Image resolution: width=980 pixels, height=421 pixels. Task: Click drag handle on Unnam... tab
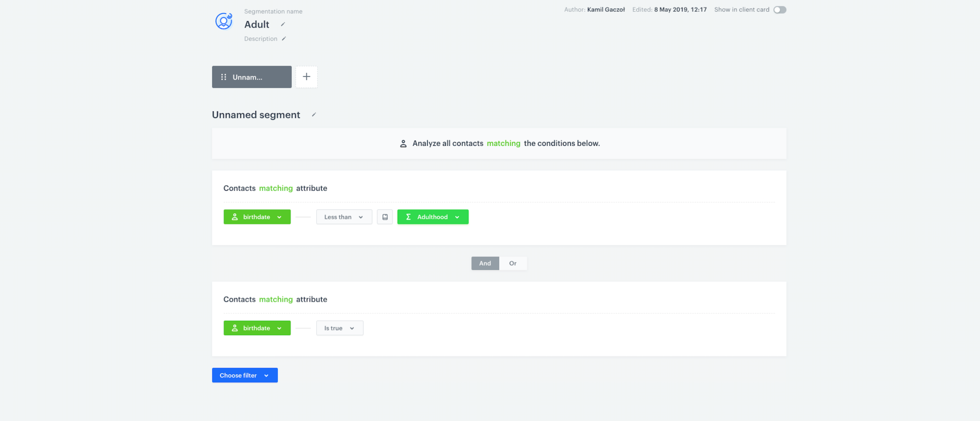[224, 77]
